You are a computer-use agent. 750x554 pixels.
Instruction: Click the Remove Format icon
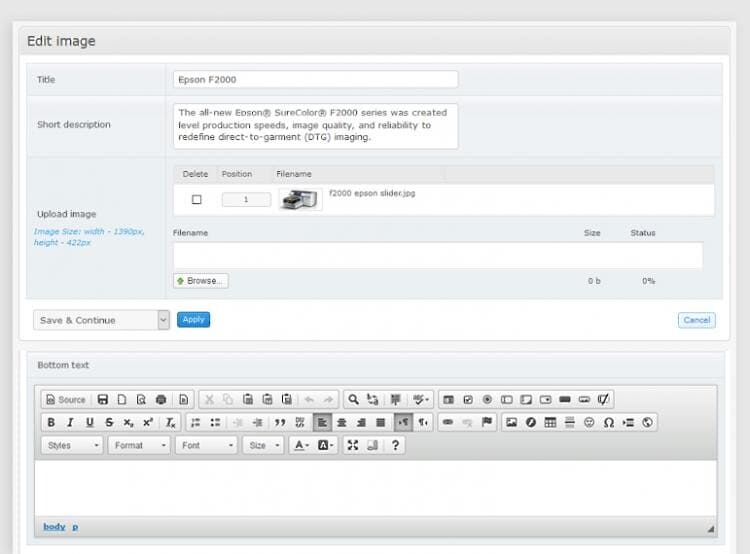pos(170,422)
